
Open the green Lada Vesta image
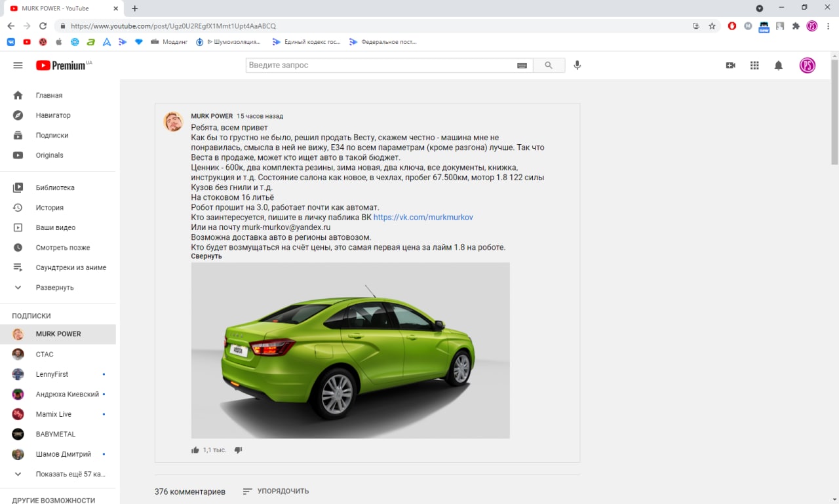coord(350,351)
